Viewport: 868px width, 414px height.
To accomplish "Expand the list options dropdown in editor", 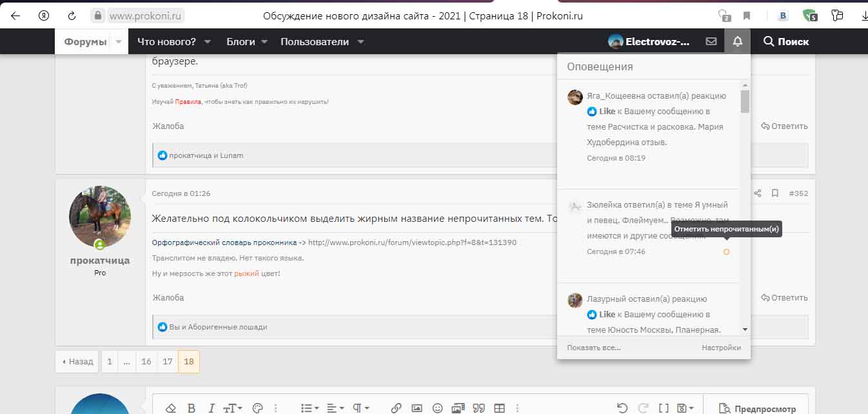I will pos(310,408).
